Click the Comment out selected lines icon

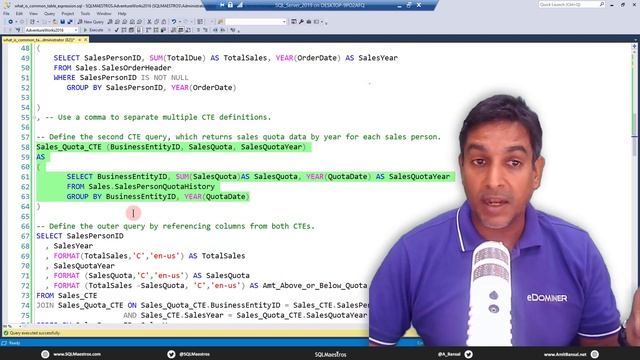pyautogui.click(x=198, y=30)
